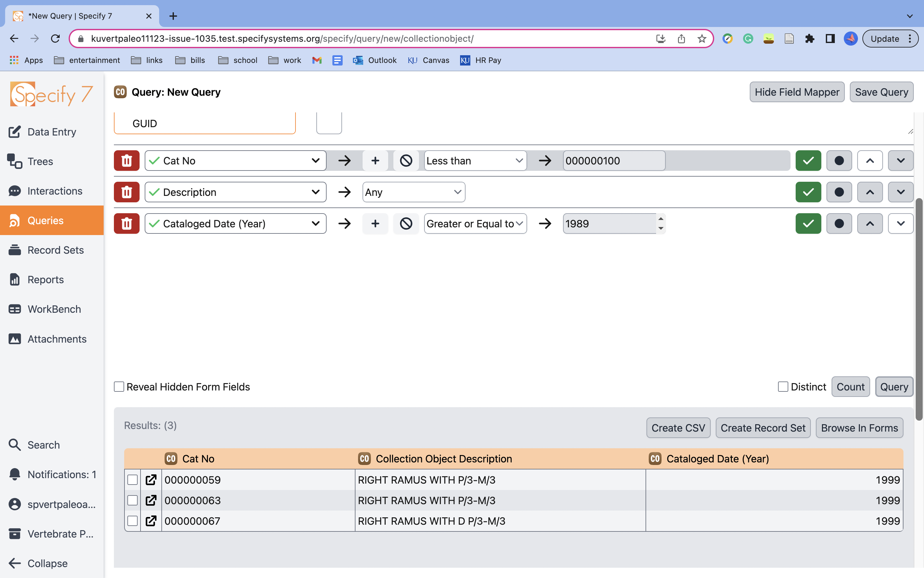Click Create Record Set button
The width and height of the screenshot is (924, 578).
point(763,428)
